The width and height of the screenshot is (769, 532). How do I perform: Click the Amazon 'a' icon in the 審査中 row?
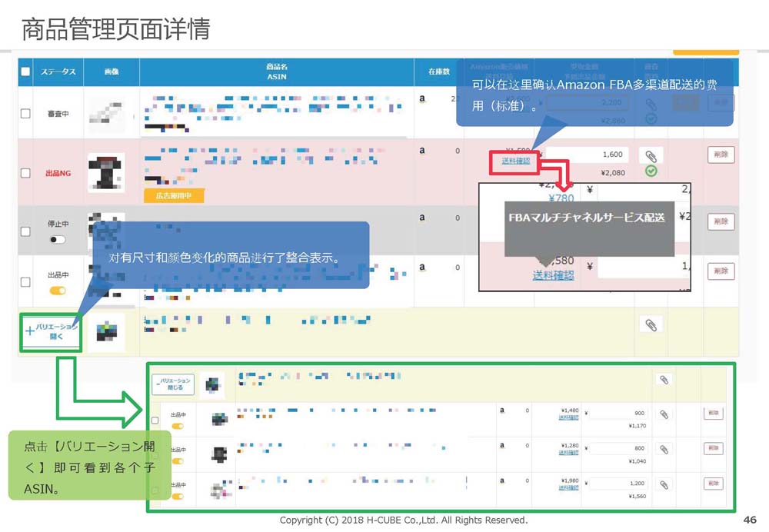click(x=421, y=98)
